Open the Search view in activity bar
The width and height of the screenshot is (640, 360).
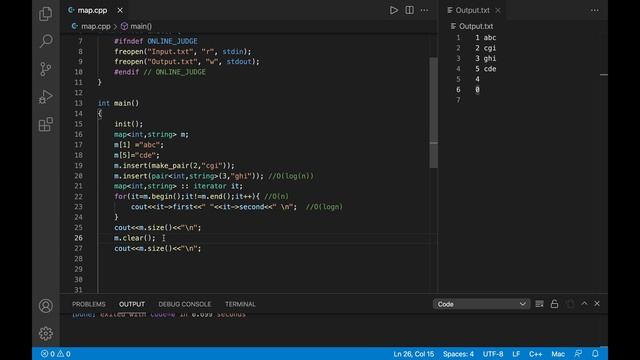[x=46, y=41]
